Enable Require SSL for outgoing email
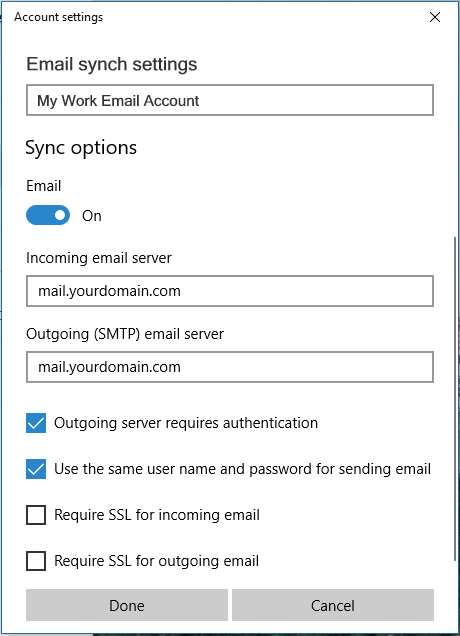460x636 pixels. (36, 561)
